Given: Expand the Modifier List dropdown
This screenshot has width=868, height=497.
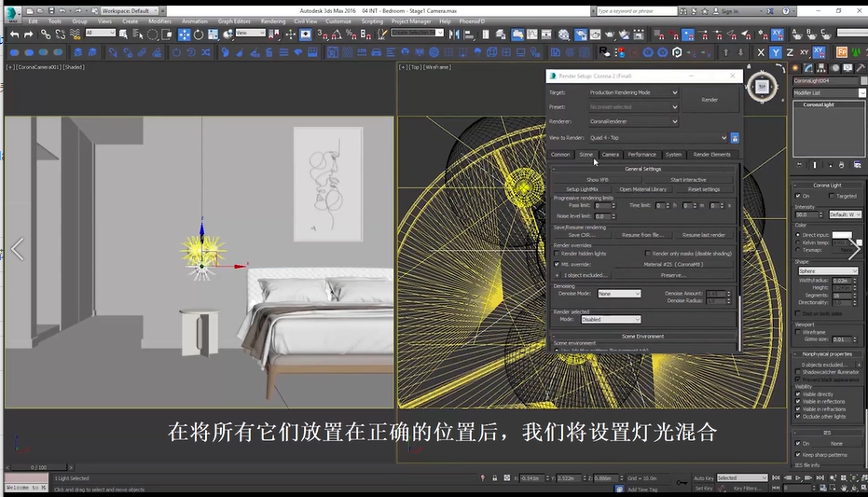Looking at the screenshot, I should 829,93.
